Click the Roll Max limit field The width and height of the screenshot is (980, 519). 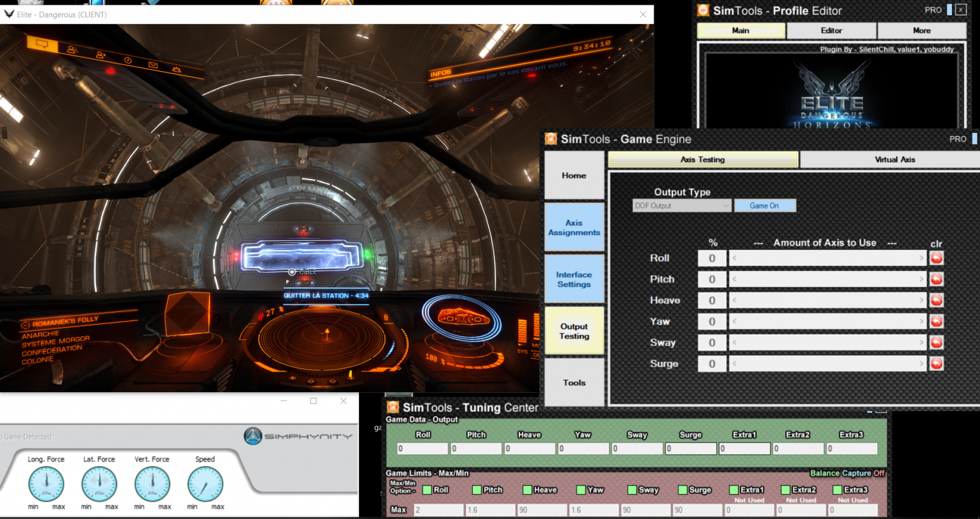pyautogui.click(x=439, y=510)
